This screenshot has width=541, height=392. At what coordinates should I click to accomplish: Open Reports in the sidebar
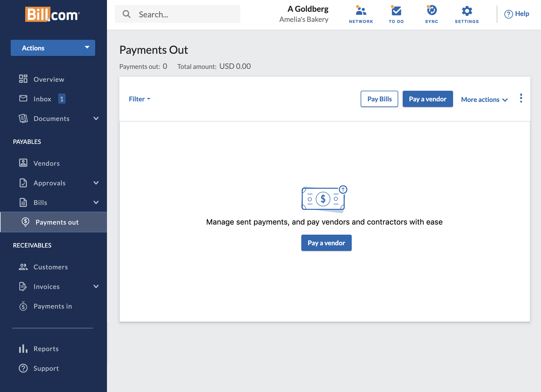point(53,349)
